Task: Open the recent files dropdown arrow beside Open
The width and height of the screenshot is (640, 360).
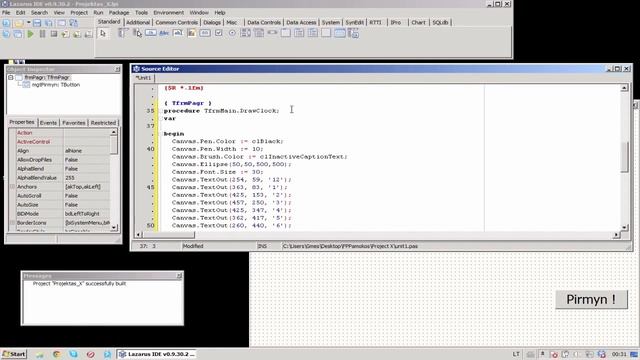Action: pos(28,23)
